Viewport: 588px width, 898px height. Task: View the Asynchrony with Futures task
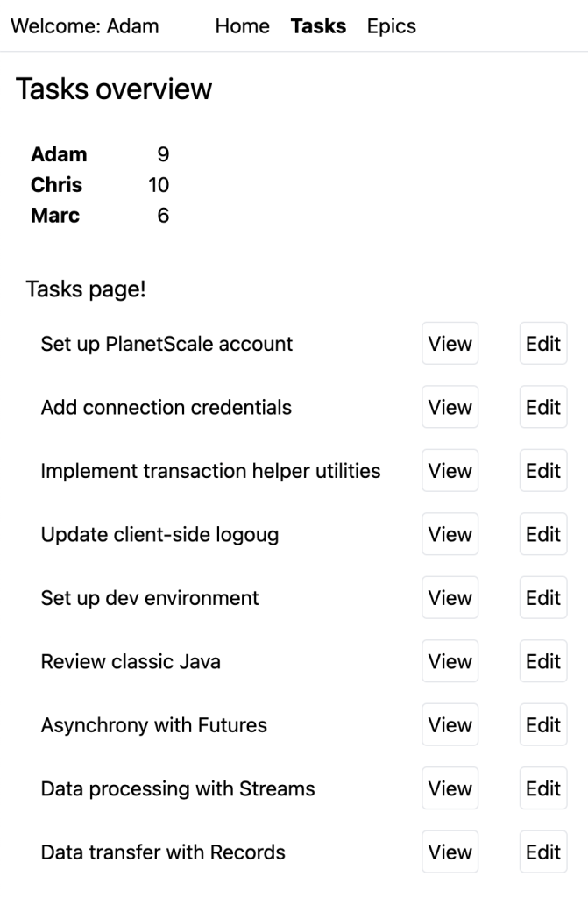coord(450,725)
